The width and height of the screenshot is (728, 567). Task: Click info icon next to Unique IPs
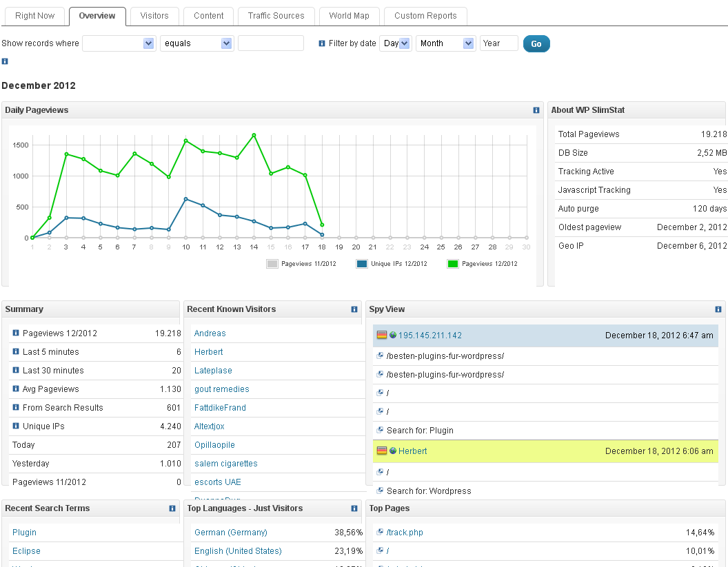[16, 426]
